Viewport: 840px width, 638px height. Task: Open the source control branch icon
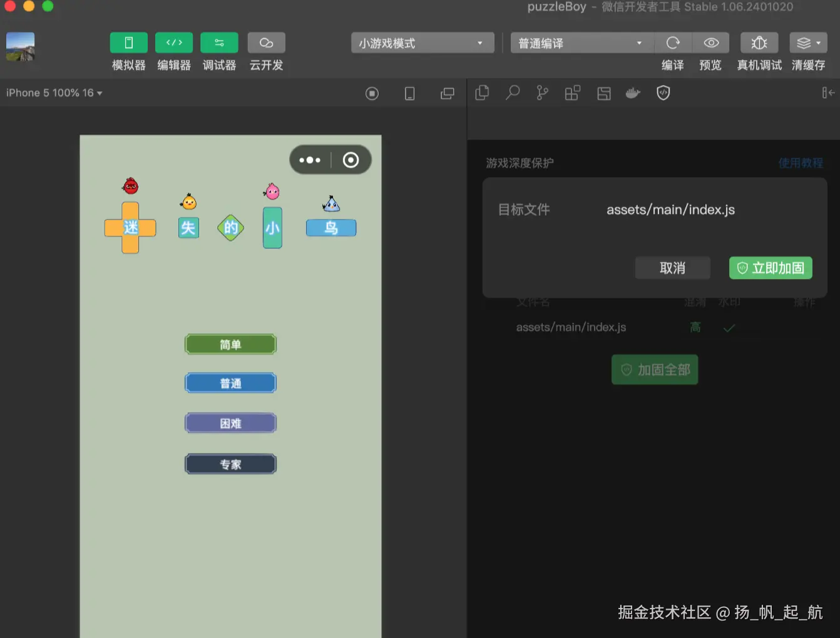[542, 93]
